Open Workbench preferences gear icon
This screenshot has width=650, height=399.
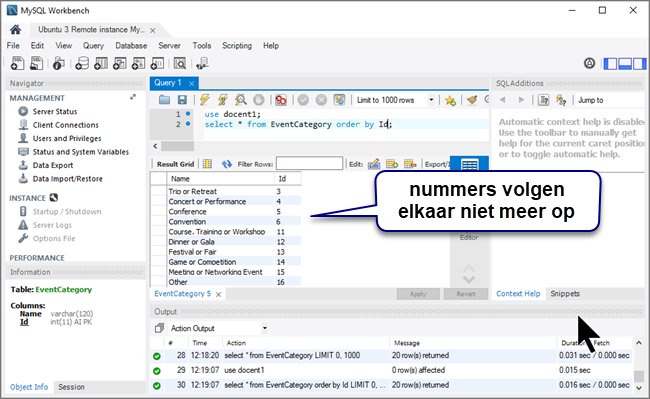tap(589, 63)
